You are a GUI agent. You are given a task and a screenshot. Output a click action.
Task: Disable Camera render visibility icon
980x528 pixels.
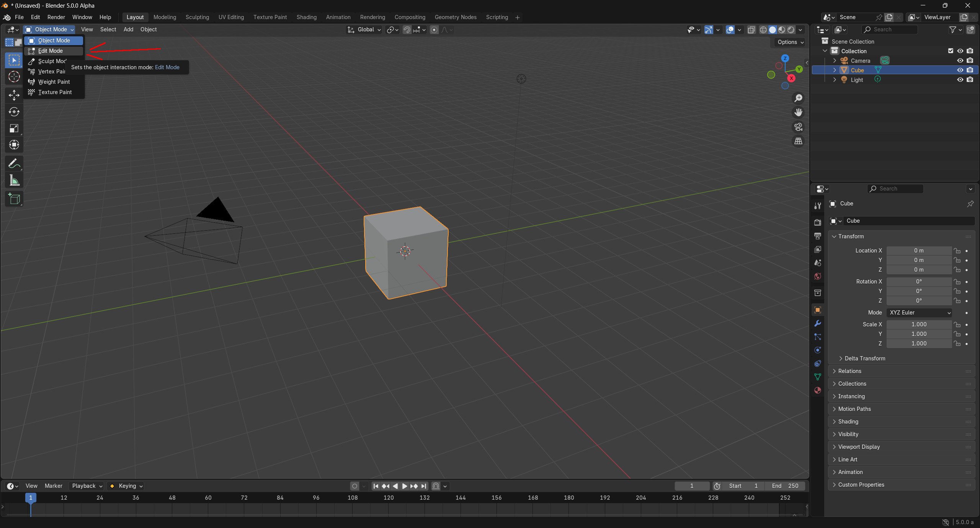tap(970, 60)
